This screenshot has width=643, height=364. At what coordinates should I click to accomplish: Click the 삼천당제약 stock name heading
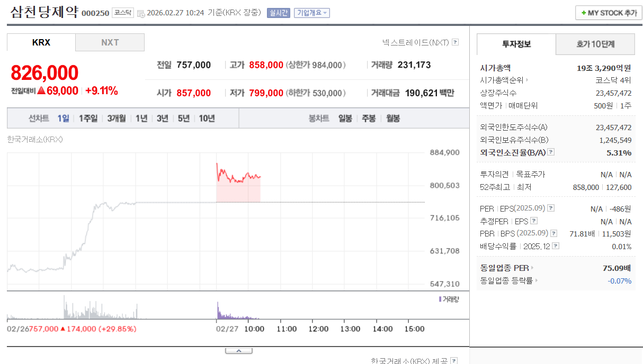[44, 12]
